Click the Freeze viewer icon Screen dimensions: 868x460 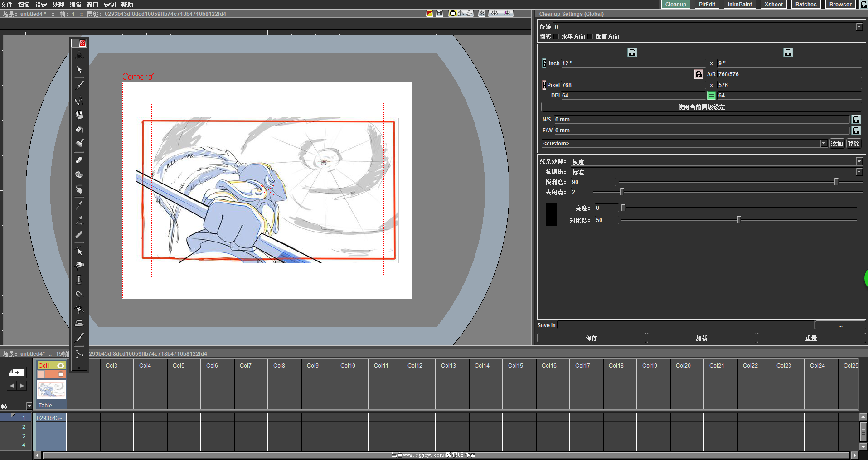pyautogui.click(x=482, y=14)
